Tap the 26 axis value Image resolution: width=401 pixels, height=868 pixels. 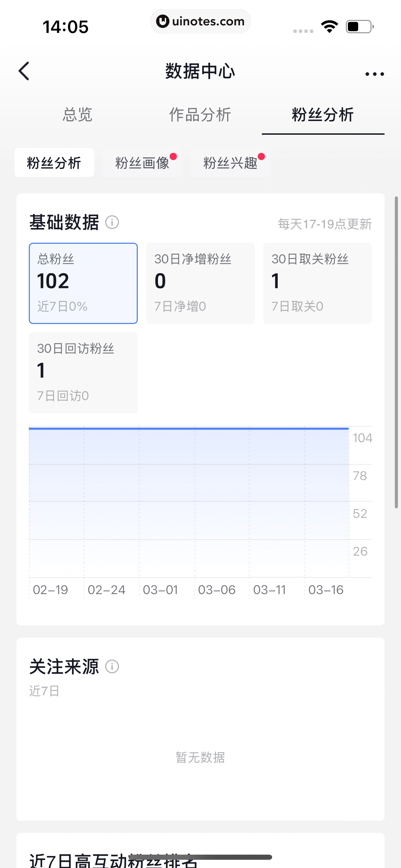(x=360, y=551)
